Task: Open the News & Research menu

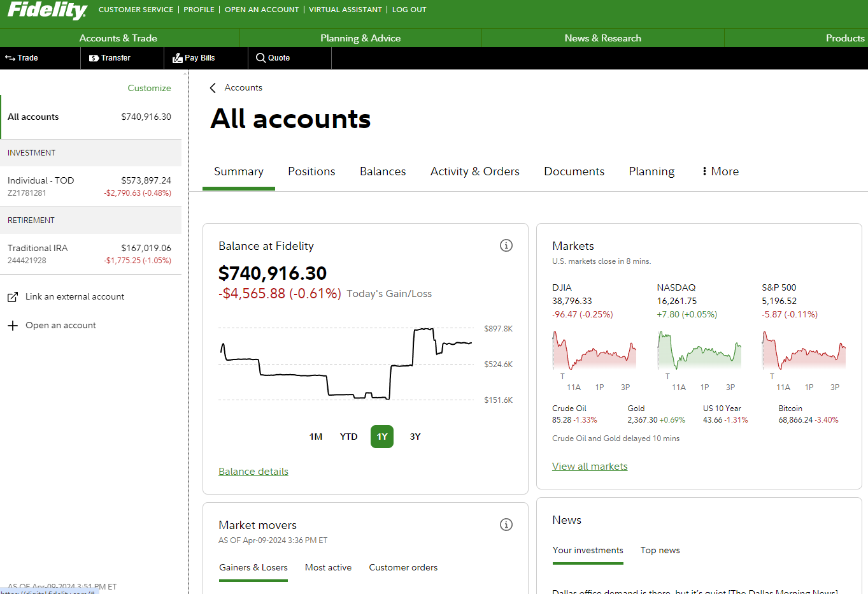Action: [x=602, y=38]
